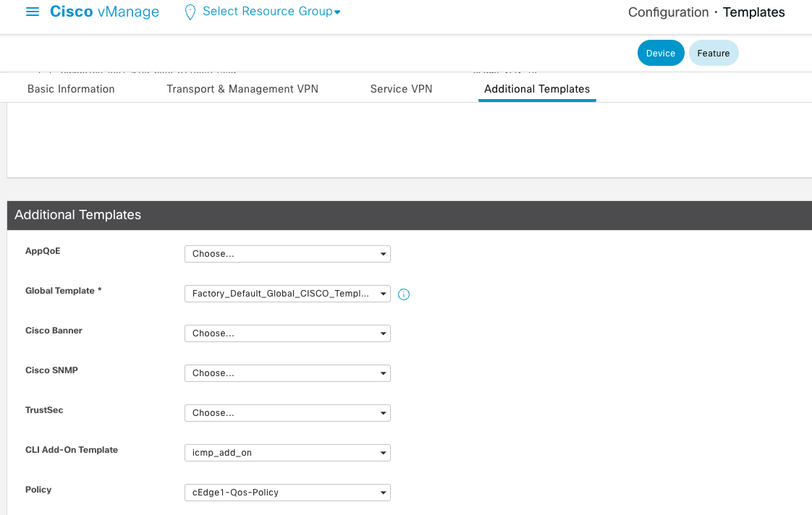Click the Cisco vManage logo
Image resolution: width=812 pixels, height=515 pixels.
[104, 12]
